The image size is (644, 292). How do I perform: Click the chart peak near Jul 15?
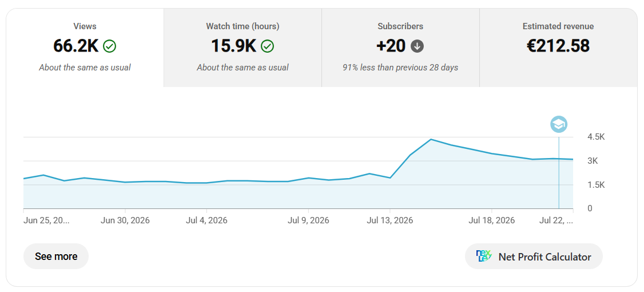[431, 140]
